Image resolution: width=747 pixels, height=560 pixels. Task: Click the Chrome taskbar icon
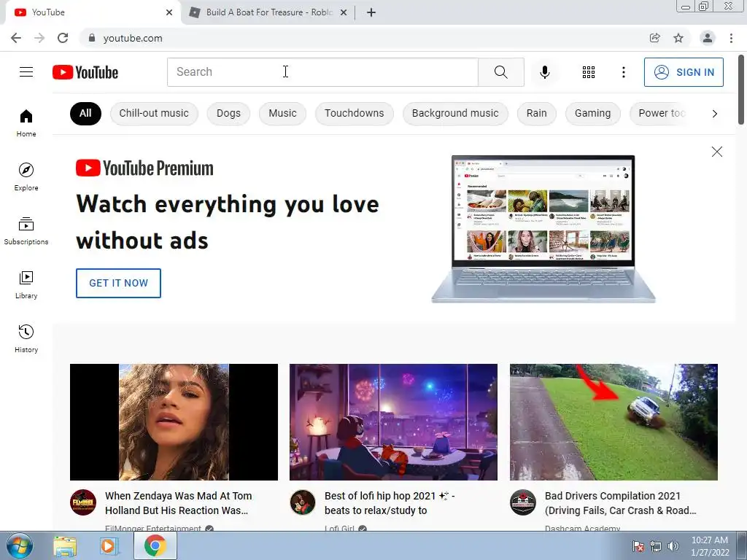tap(155, 545)
